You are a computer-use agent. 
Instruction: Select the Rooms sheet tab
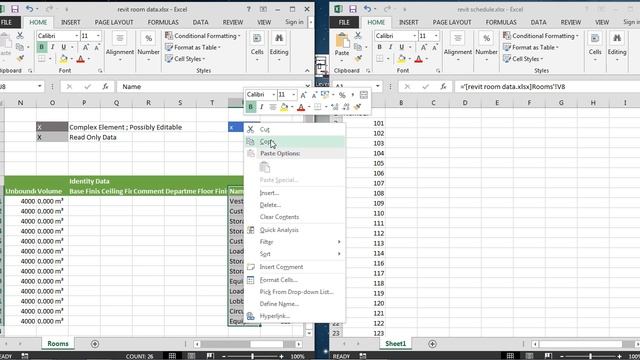58,344
